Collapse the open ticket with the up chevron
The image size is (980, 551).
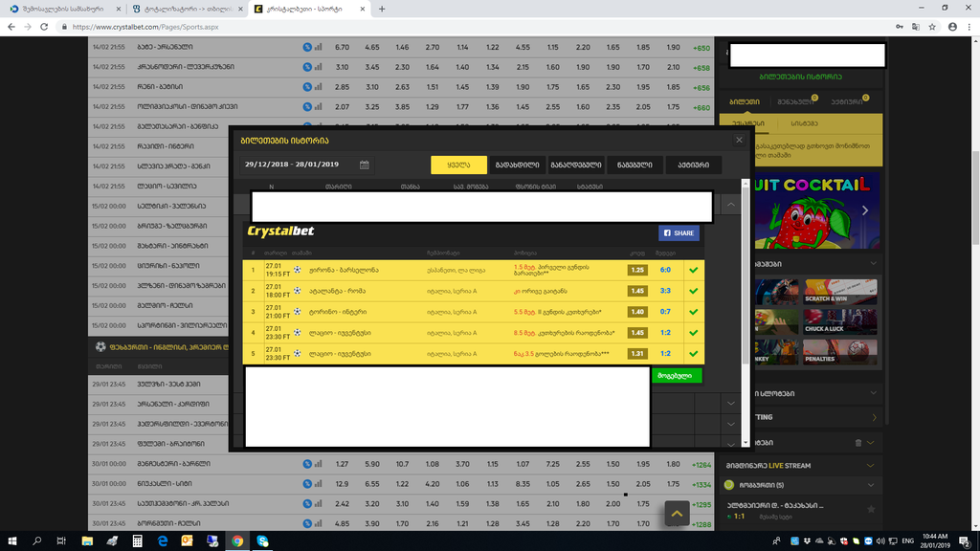(x=730, y=205)
